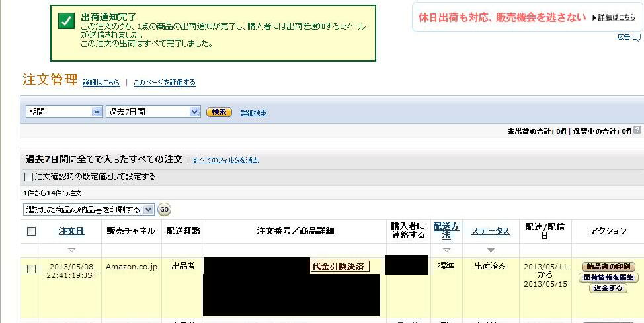Click delivery date 2013/05/11 から 2013/05/15 cell
The image size is (644, 323).
click(x=545, y=275)
